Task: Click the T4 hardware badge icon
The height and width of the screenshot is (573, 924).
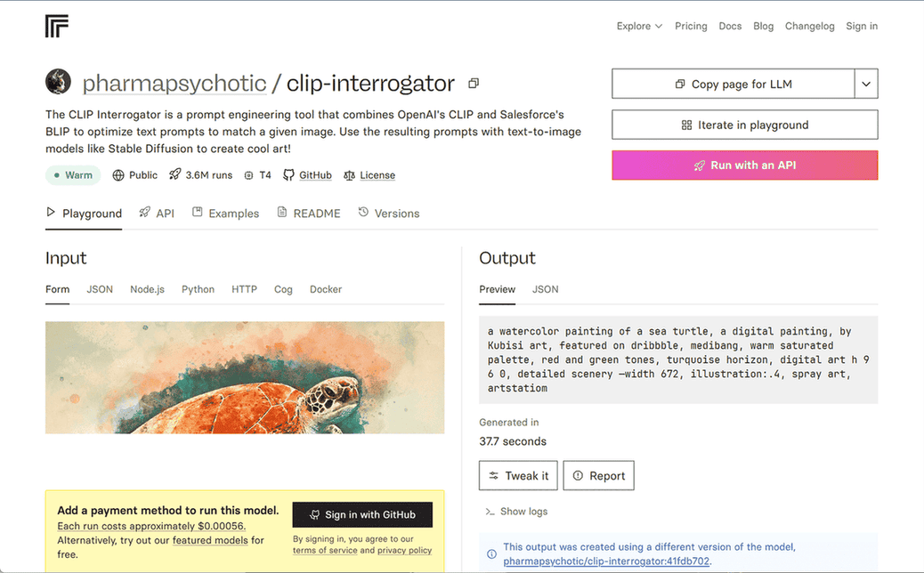Action: click(250, 174)
